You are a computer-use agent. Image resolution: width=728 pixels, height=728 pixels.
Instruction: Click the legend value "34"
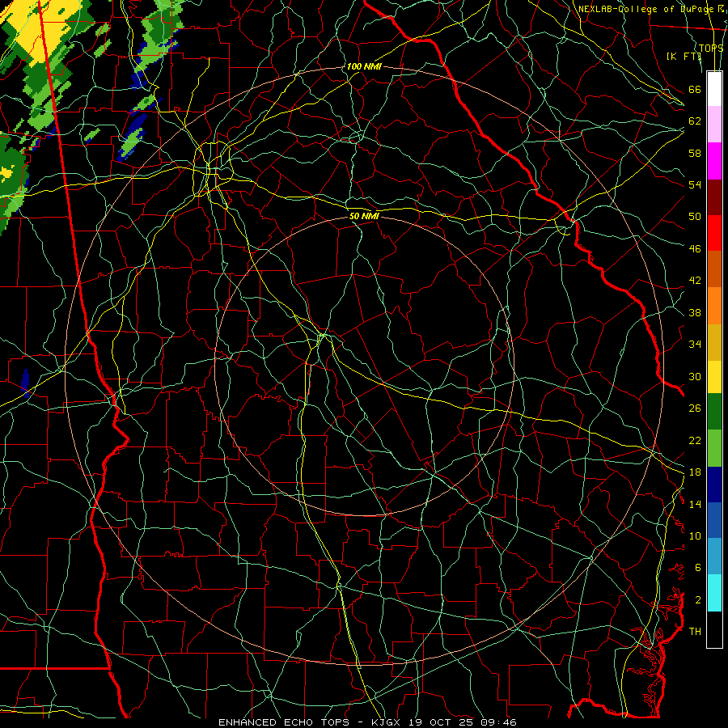pyautogui.click(x=695, y=345)
